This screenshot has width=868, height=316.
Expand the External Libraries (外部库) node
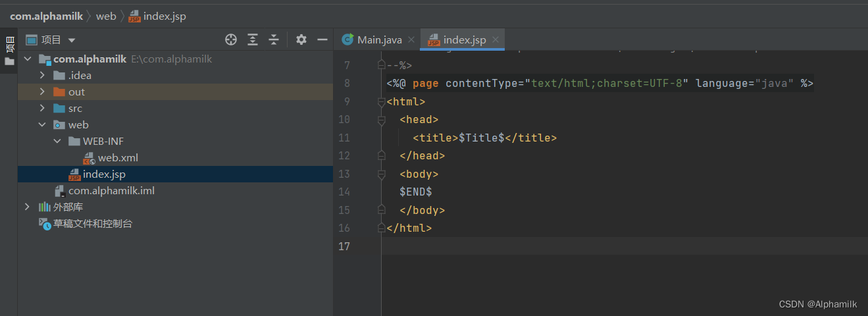[27, 207]
